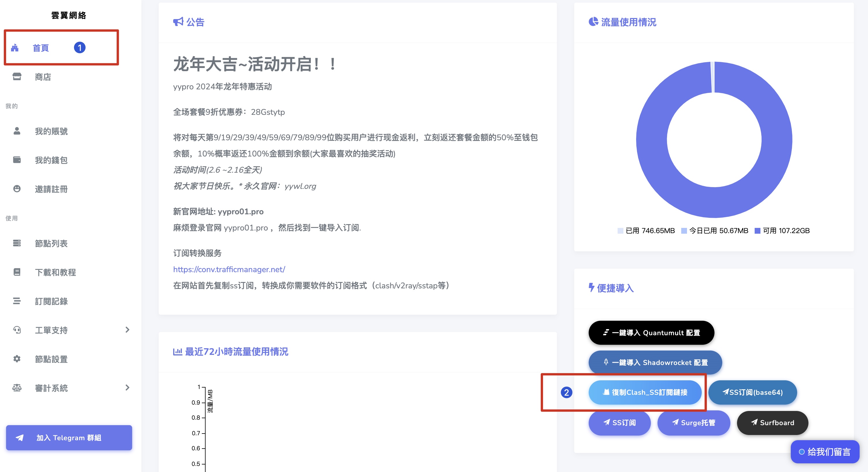Image resolution: width=868 pixels, height=472 pixels.
Task: Click the user icon for 我的賬號
Action: 17,131
